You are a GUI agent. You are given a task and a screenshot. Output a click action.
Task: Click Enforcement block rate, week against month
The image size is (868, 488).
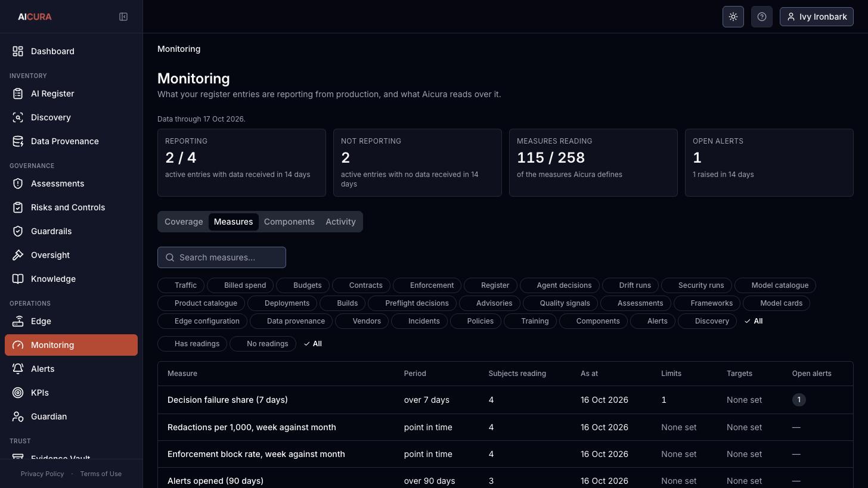click(x=256, y=454)
